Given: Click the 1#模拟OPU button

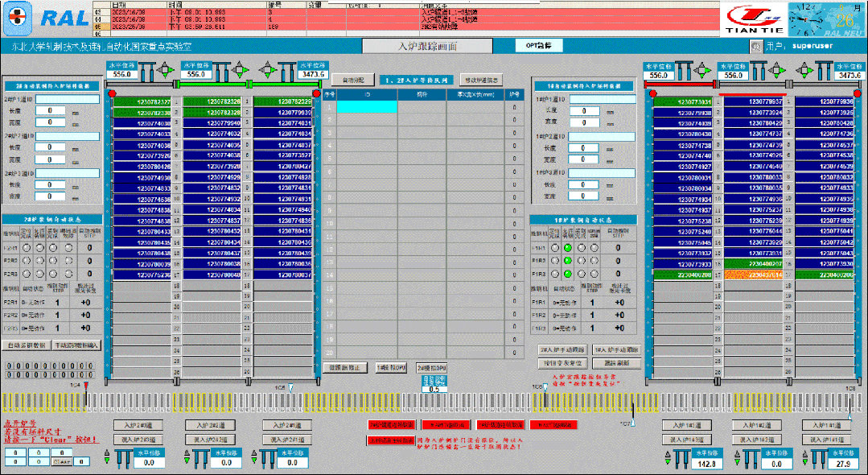Looking at the screenshot, I should click(392, 367).
